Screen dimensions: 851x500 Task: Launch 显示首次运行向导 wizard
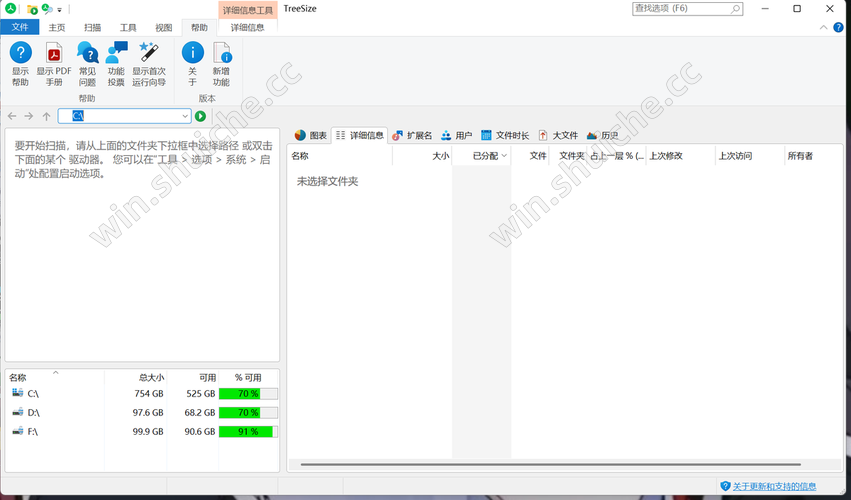149,64
